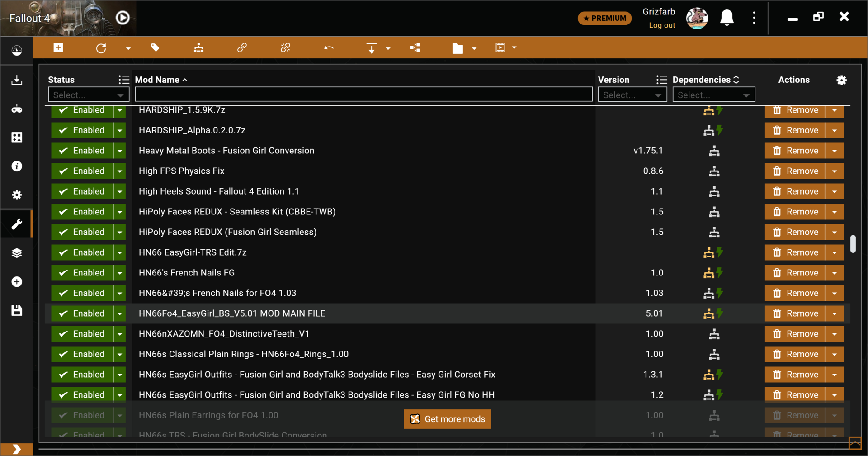868x456 pixels.
Task: Click the tag icon in the toolbar
Action: click(155, 47)
